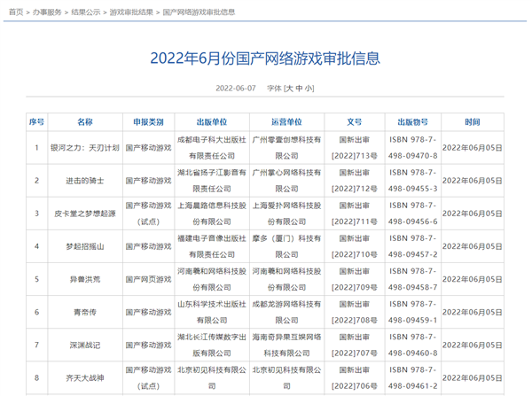Image resolution: width=532 pixels, height=396 pixels.
Task: Set font size to 中
Action: click(299, 89)
